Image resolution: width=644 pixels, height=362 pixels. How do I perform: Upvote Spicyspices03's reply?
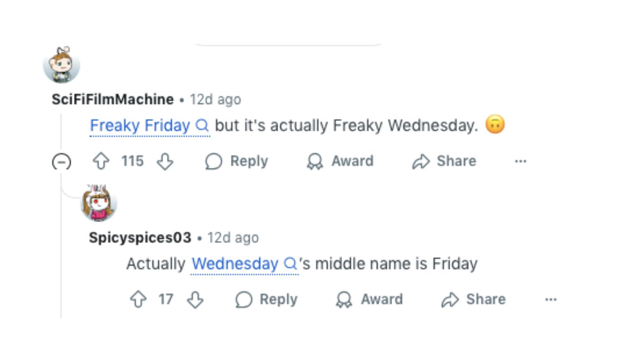pyautogui.click(x=138, y=299)
